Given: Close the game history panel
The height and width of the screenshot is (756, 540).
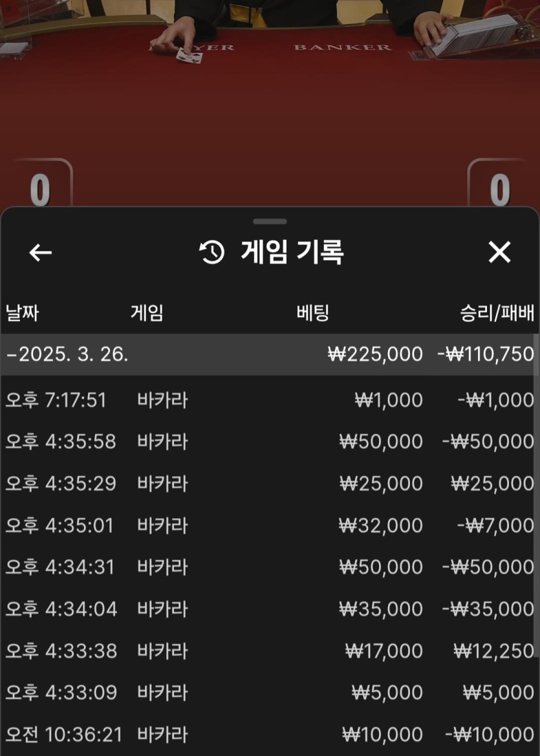Looking at the screenshot, I should click(x=499, y=252).
